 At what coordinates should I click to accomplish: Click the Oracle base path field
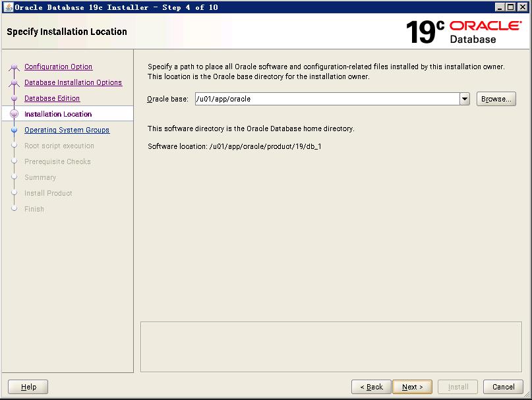pyautogui.click(x=328, y=99)
